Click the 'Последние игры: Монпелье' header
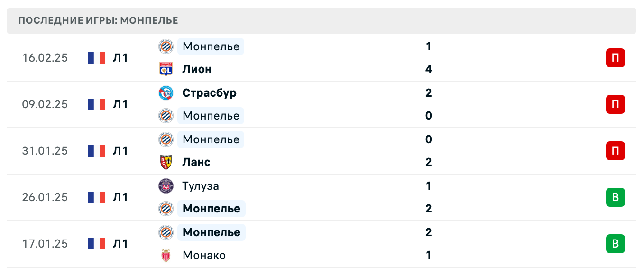 coord(98,20)
